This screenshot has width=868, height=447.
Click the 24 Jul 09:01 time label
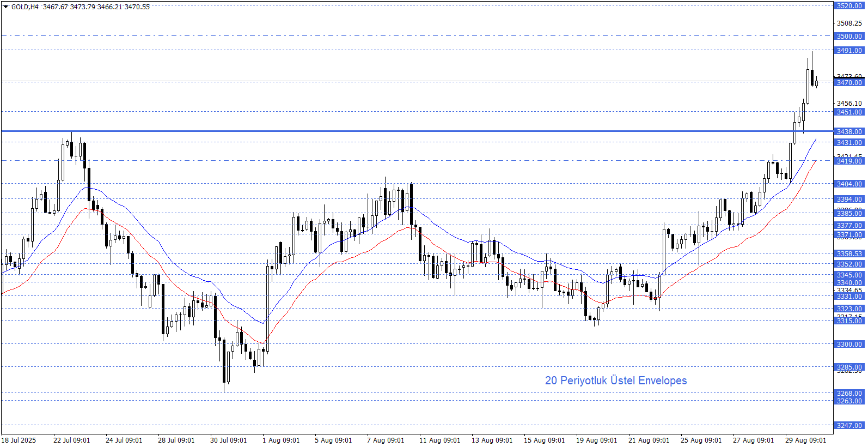point(124,440)
